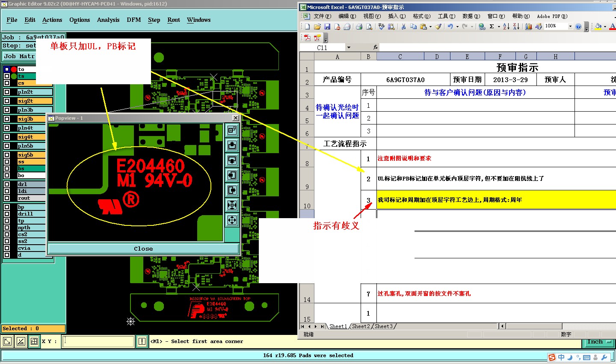Toggle checkbox for layer sig5b

click(x=7, y=155)
